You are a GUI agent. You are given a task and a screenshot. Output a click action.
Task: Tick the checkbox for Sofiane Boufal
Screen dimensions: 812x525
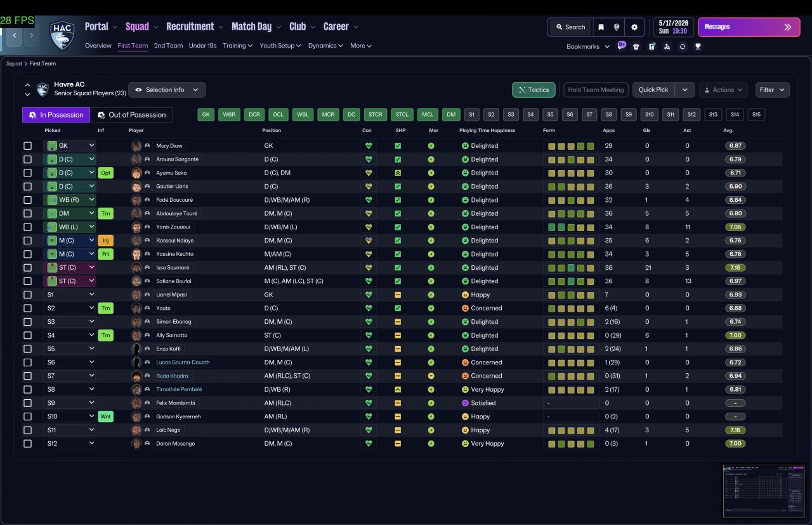27,281
